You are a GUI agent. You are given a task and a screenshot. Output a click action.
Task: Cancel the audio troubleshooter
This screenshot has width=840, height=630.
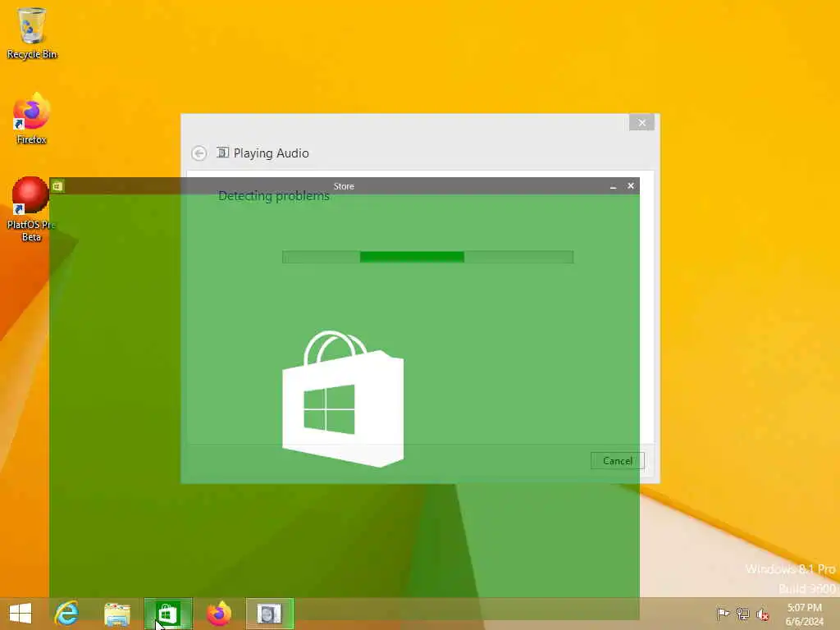coord(617,461)
